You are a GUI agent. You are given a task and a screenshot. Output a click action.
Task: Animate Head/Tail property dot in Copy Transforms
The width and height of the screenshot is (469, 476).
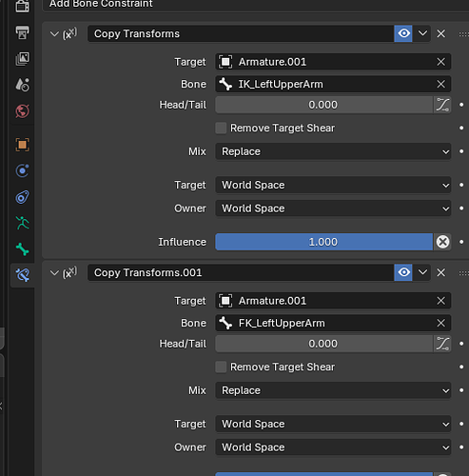click(x=461, y=105)
